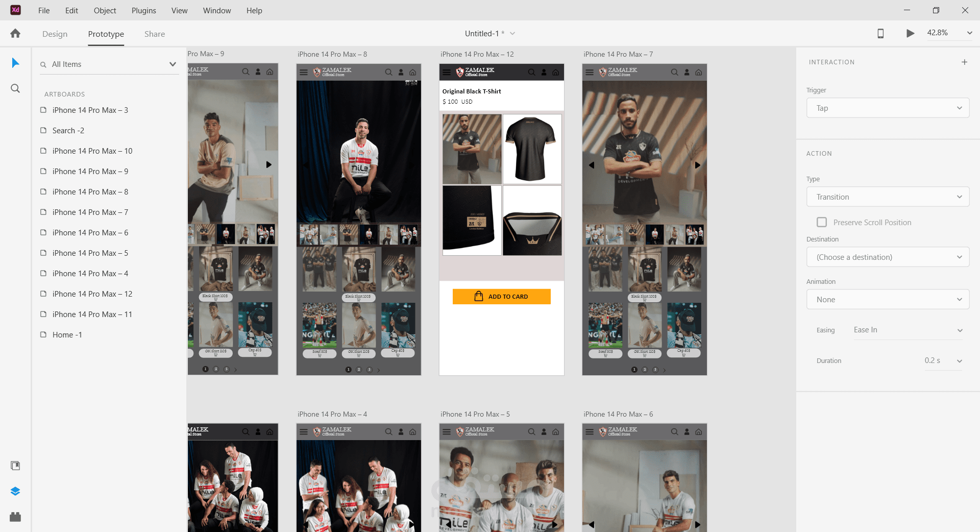980x532 pixels.
Task: Open the Libraries panel icon
Action: point(15,466)
